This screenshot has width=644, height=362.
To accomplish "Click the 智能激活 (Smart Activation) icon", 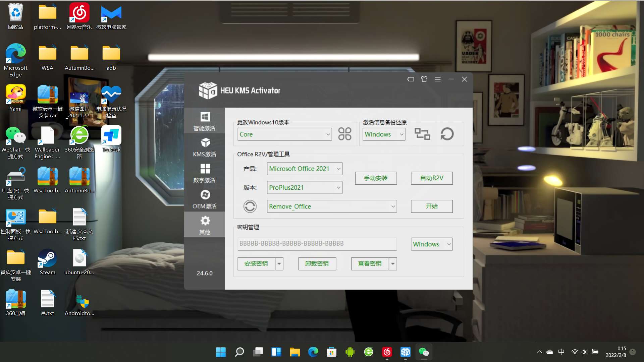I will [205, 121].
